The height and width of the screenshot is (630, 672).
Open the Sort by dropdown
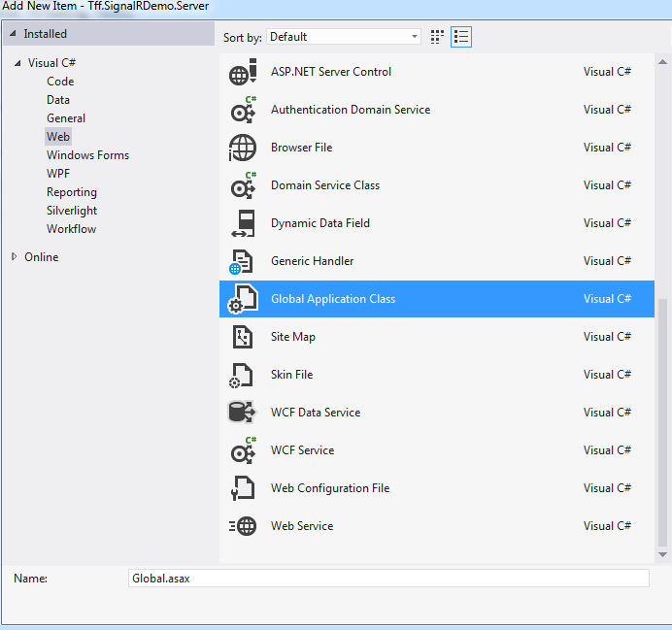343,37
